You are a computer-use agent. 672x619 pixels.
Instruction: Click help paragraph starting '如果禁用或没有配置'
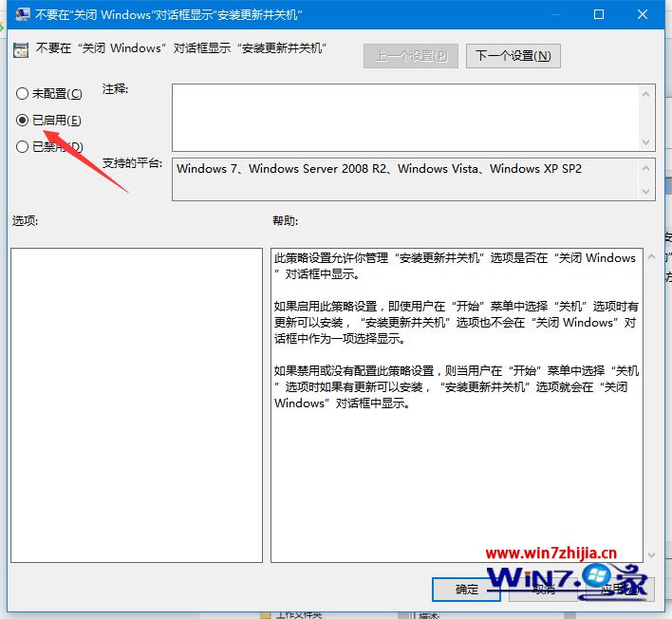[456, 386]
